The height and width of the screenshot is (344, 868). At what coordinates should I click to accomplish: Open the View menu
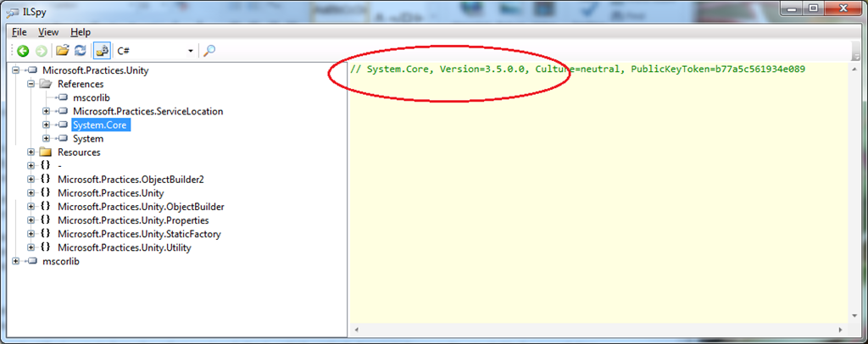(48, 32)
